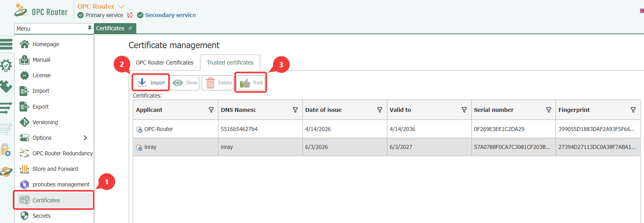This screenshot has height=223, width=644.
Task: Click the Secondary service link
Action: 171,15
